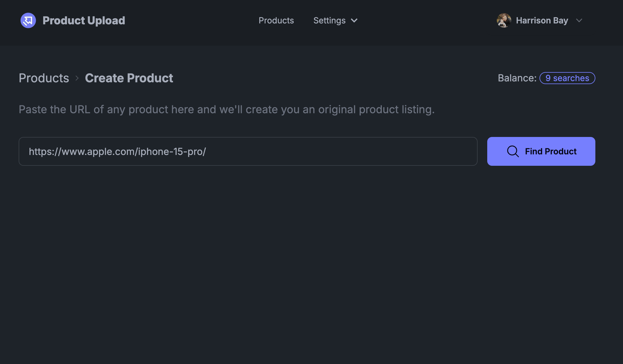
Task: Click the apple.com URL text to edit
Action: [117, 151]
